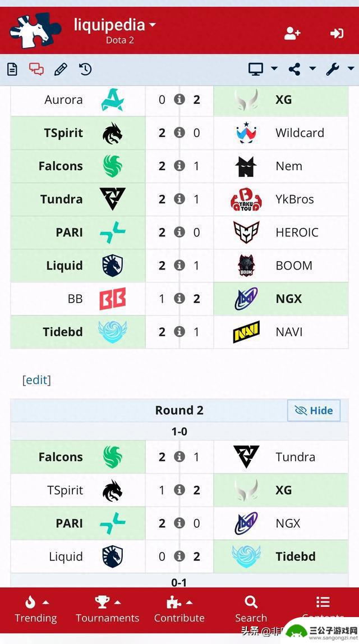Open the Falcons team link in Round 2
This screenshot has height=644, width=359.
[x=61, y=456]
